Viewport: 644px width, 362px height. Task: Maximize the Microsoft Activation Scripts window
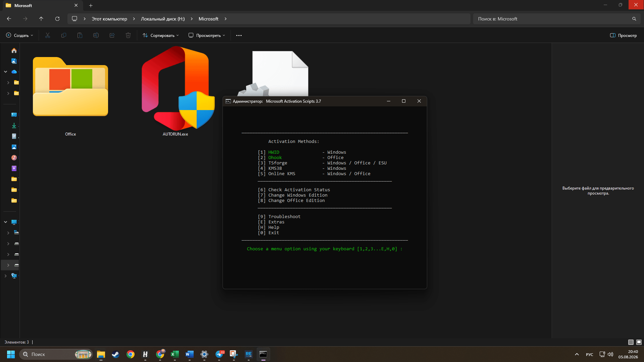(x=404, y=101)
